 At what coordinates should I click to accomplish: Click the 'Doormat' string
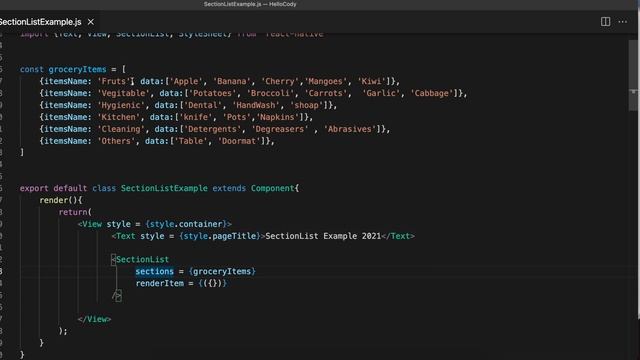coord(239,141)
